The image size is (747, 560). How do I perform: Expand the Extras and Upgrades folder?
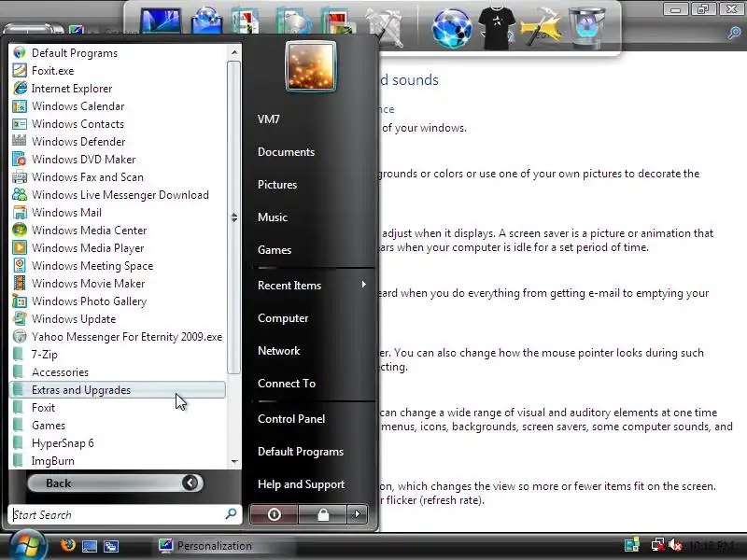point(118,390)
